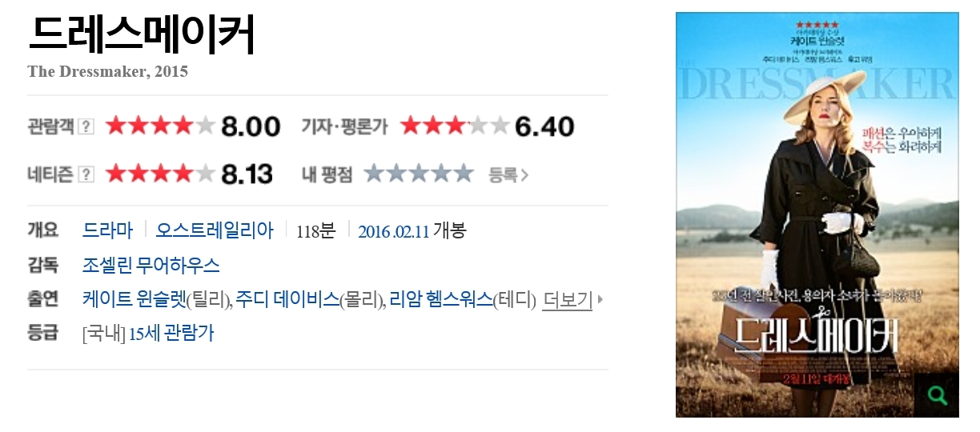Click the magnifier icon on the poster
Image resolution: width=980 pixels, height=432 pixels.
pyautogui.click(x=935, y=395)
